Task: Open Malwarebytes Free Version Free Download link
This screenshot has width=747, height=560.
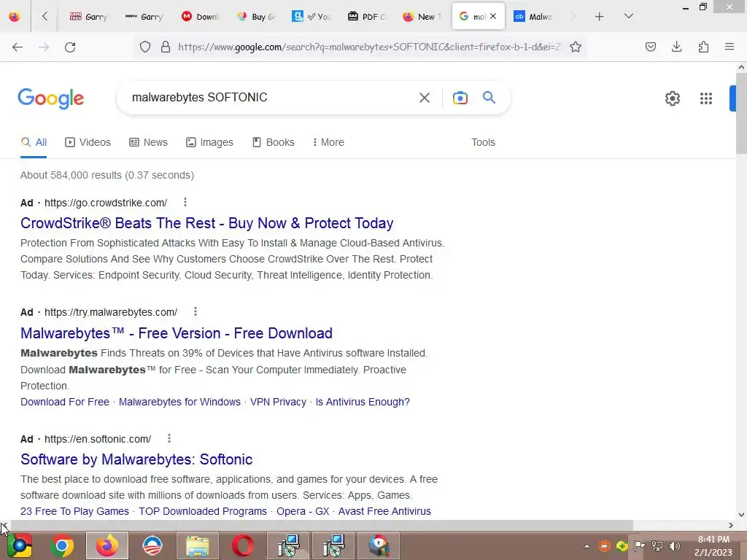Action: (177, 332)
